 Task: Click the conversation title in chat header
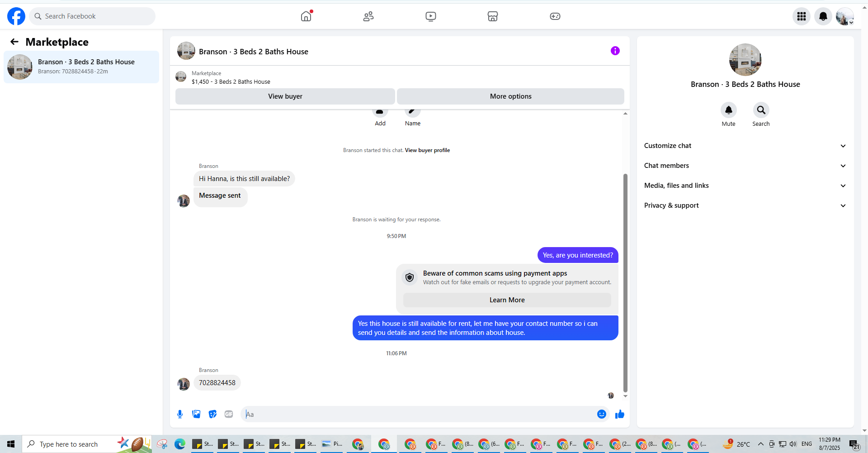[254, 52]
